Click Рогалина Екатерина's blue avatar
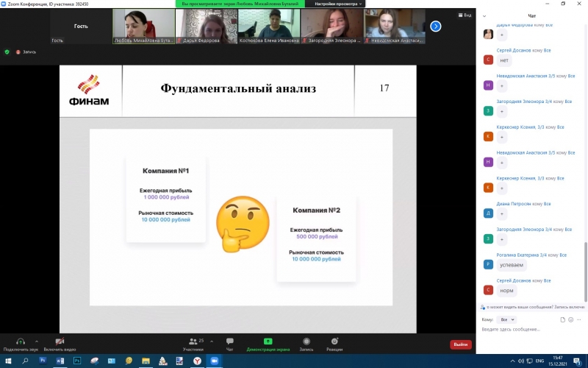The height and width of the screenshot is (368, 588). 488,264
